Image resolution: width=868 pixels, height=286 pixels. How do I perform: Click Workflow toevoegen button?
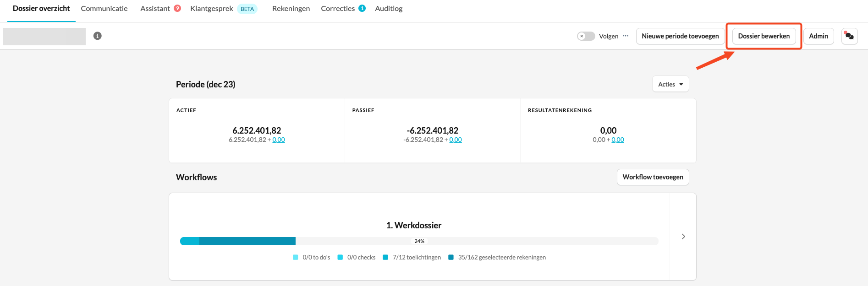pos(653,177)
